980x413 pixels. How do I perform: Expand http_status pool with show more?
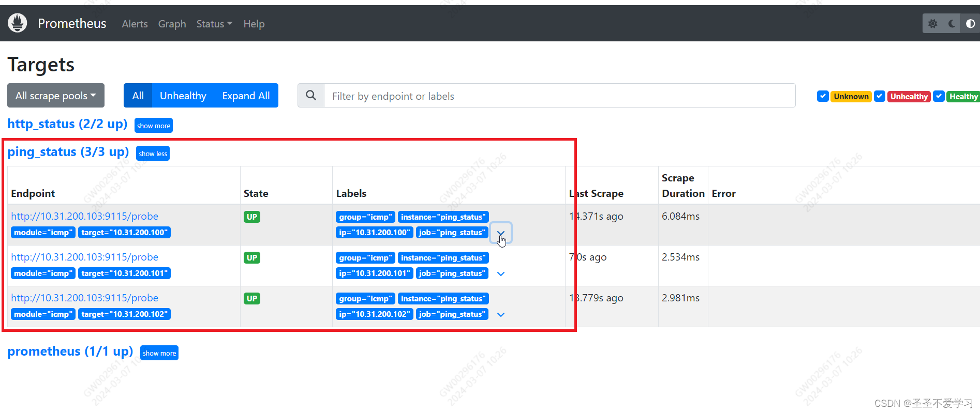(154, 126)
